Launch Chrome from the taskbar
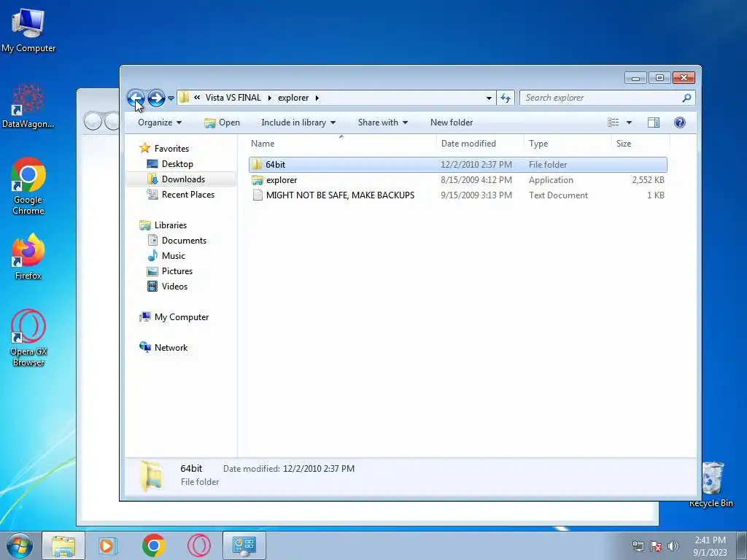This screenshot has height=560, width=747. tap(153, 545)
